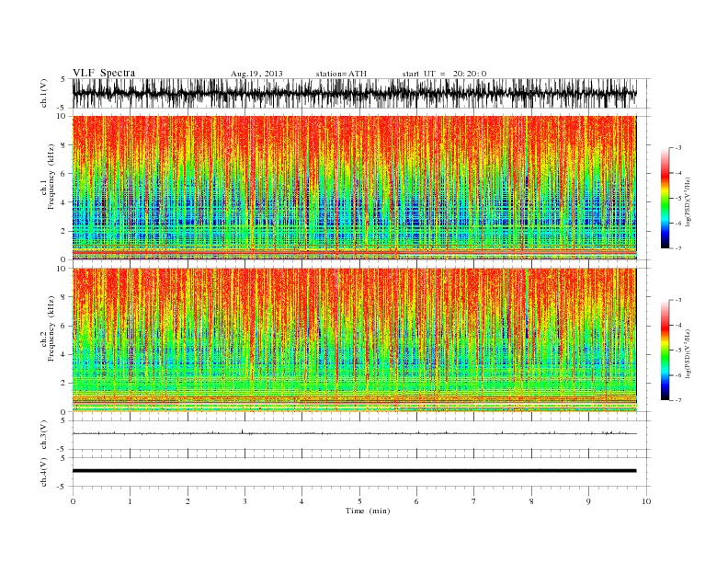Click the time axis tick label "9"
The image size is (728, 563).
click(x=588, y=501)
